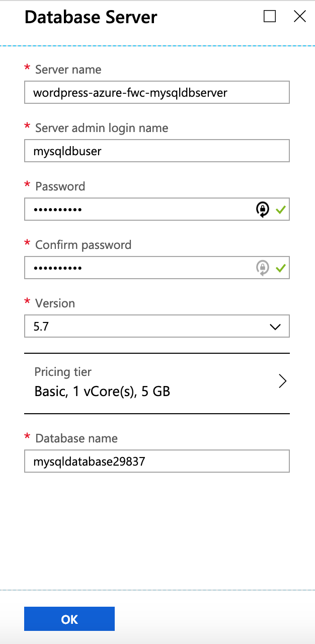This screenshot has height=644, width=315.
Task: Click the Database name input field
Action: tap(156, 462)
